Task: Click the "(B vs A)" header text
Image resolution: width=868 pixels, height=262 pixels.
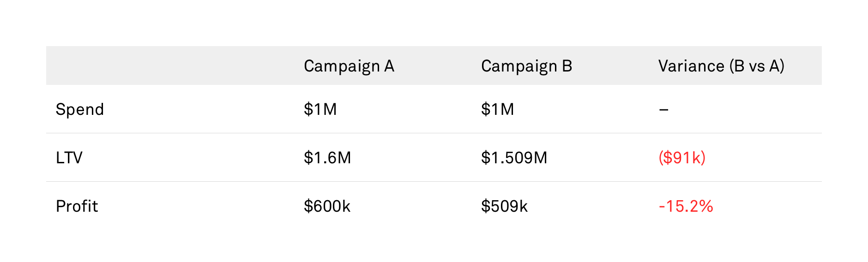Action: point(757,66)
